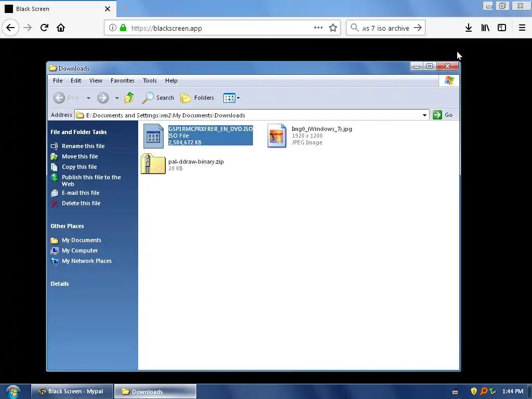Reload the Black Screen page
Viewport: 532px width, 399px height.
point(44,28)
